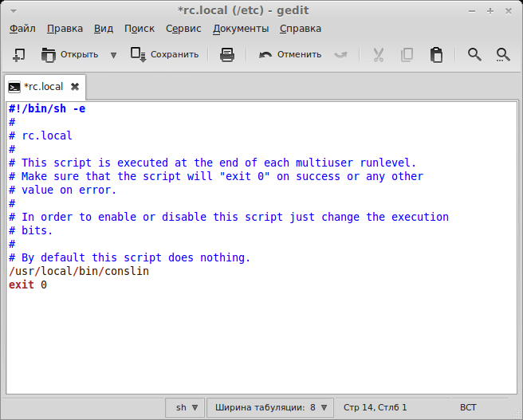Click the ВСТ insert mode indicator
This screenshot has height=420, width=523.
click(x=468, y=407)
